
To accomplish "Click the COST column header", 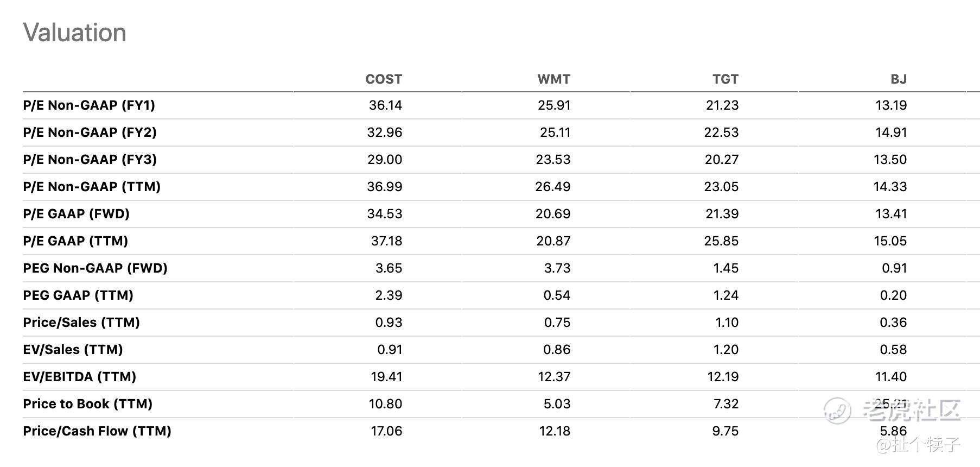I will pos(384,79).
